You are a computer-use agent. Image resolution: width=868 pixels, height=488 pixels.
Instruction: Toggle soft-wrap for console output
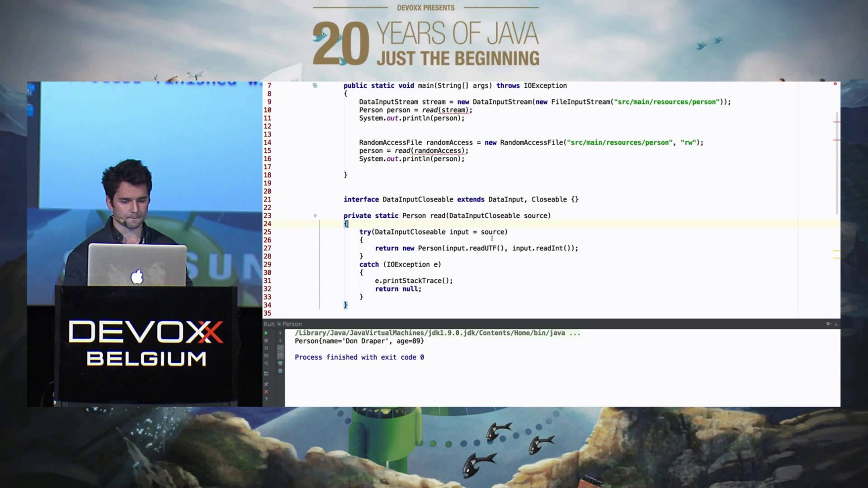click(280, 349)
